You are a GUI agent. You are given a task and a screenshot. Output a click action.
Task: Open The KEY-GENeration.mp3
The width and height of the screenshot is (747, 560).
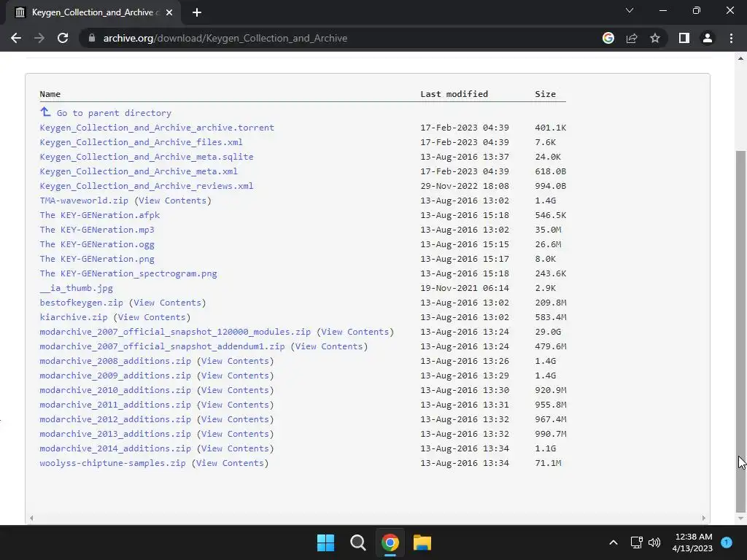97,230
